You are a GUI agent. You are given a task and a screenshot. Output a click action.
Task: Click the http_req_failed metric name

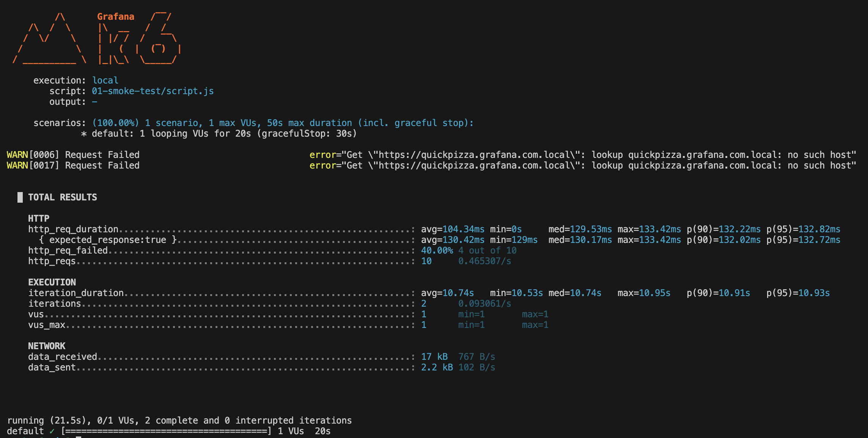click(68, 251)
